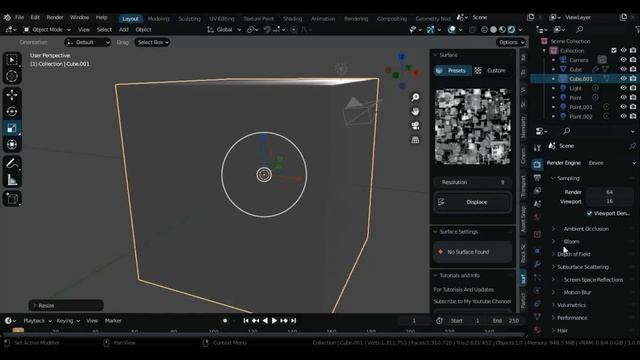Screen dimensions: 640x360
Task: Open the Render menu
Action: click(55, 18)
